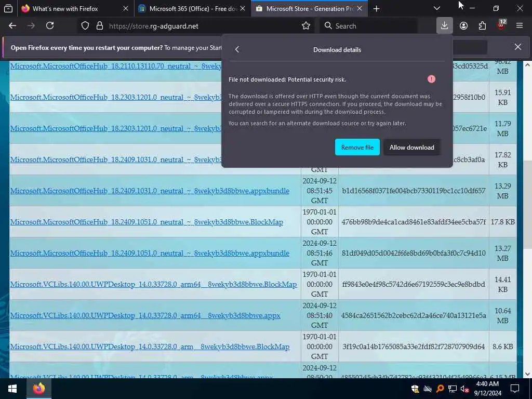
Task: Select hash 476bb98b9de4ca1cad8461e83afdf34ee5cba57f
Action: coord(414,222)
